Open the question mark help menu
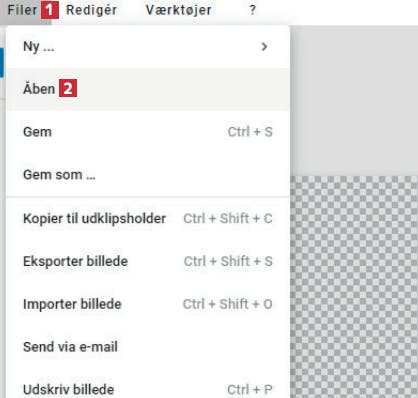 253,10
